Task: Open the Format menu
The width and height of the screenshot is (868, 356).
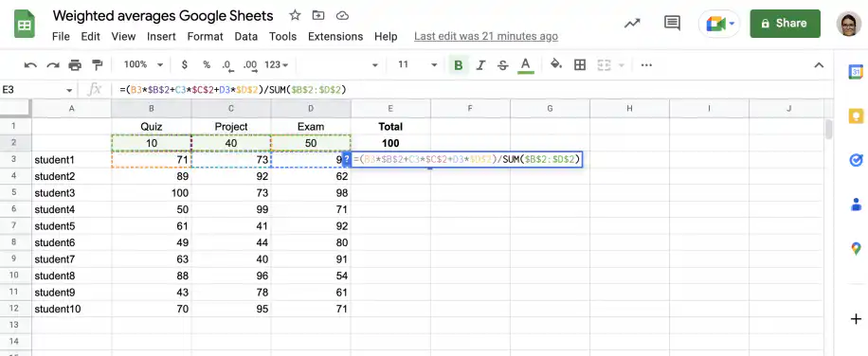Action: 205,37
